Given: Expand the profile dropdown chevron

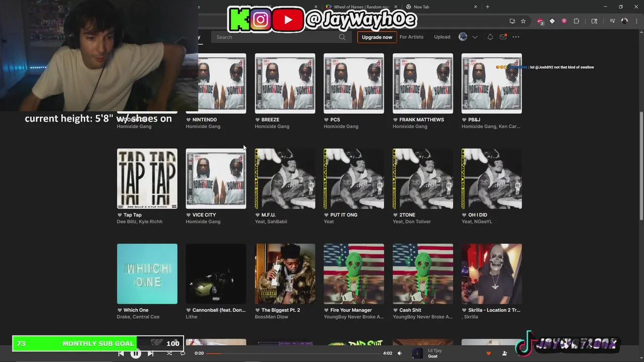Looking at the screenshot, I should (x=474, y=37).
